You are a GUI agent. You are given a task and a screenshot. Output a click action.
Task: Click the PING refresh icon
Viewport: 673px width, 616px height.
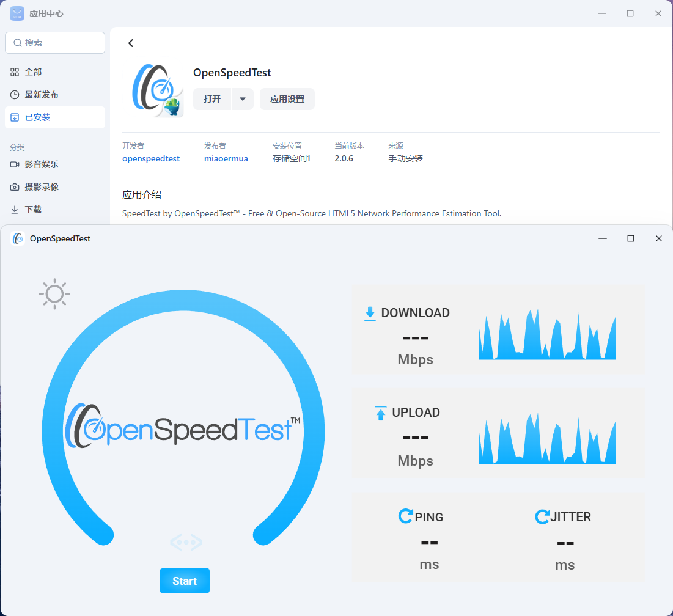405,516
